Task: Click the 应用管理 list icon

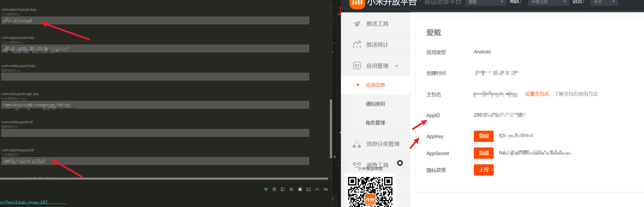Action: 357,66
